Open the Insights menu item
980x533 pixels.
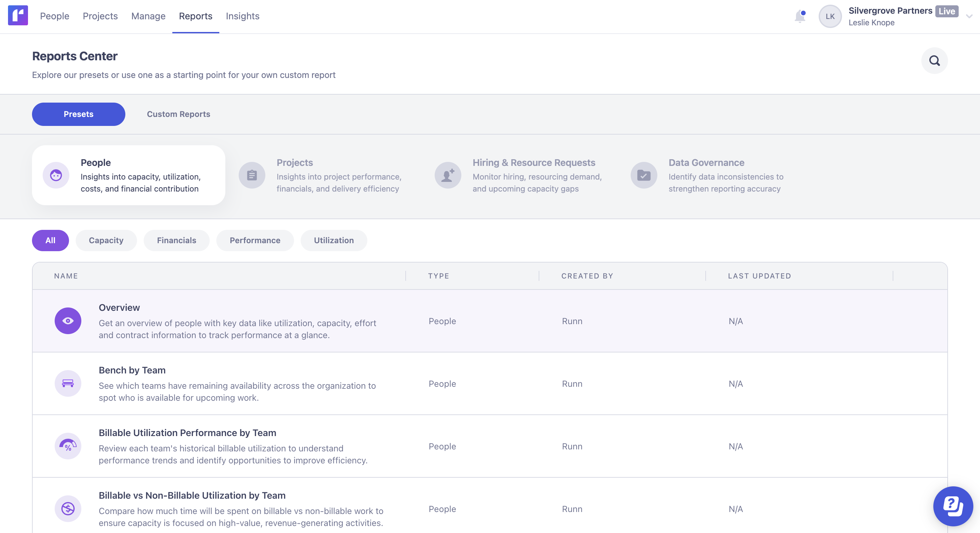[242, 16]
